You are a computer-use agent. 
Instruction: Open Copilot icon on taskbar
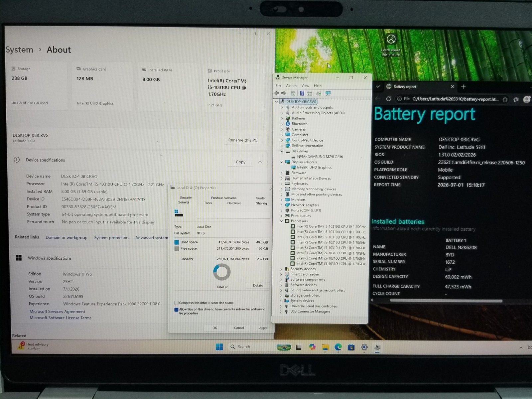[x=312, y=347]
